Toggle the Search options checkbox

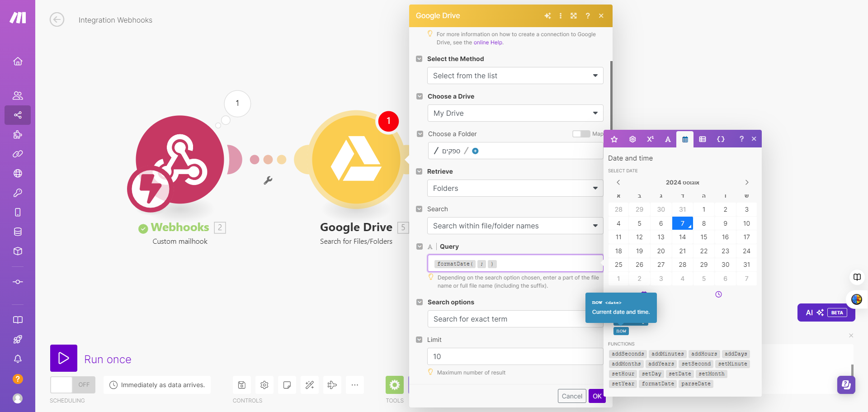420,302
